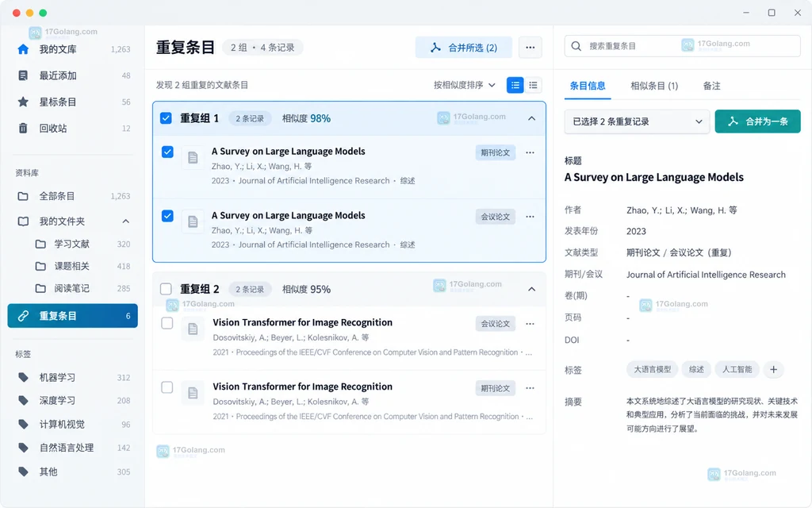The image size is (812, 508).
Task: Filter by the 机器学习 tag
Action: (72, 377)
